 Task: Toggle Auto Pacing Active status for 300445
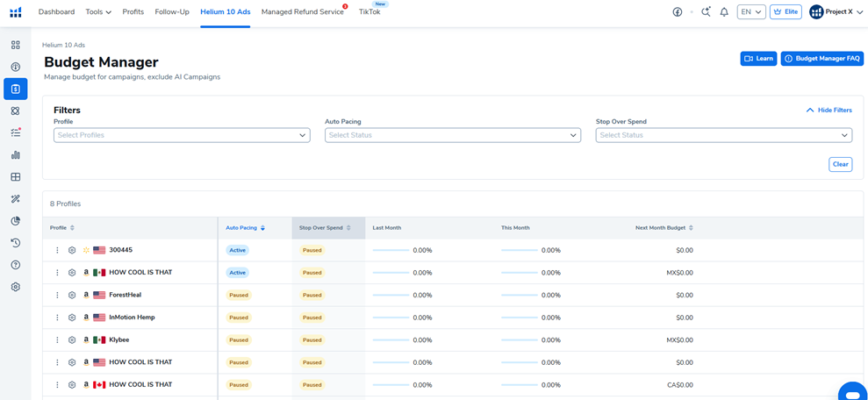pos(238,250)
